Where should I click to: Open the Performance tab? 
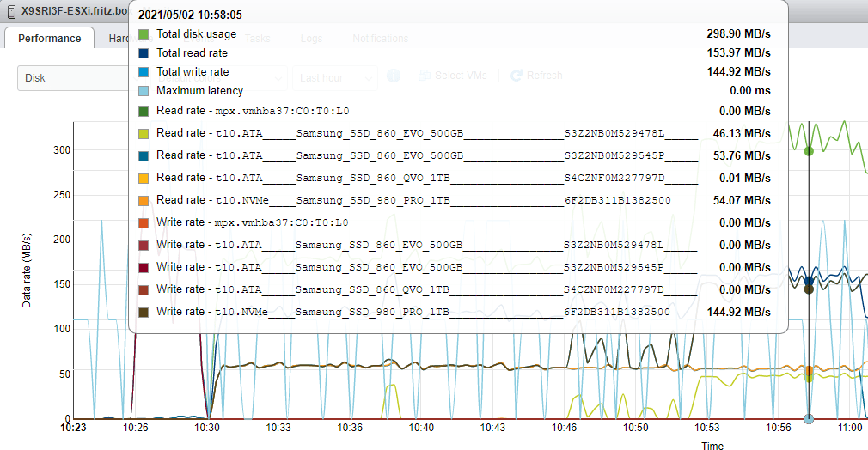pyautogui.click(x=49, y=38)
